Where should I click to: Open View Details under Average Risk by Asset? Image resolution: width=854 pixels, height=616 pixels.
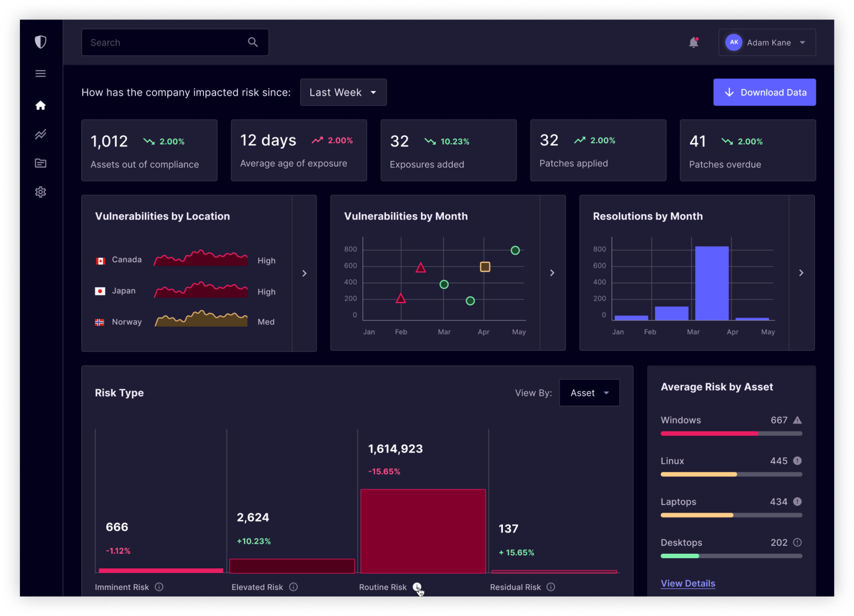[688, 583]
